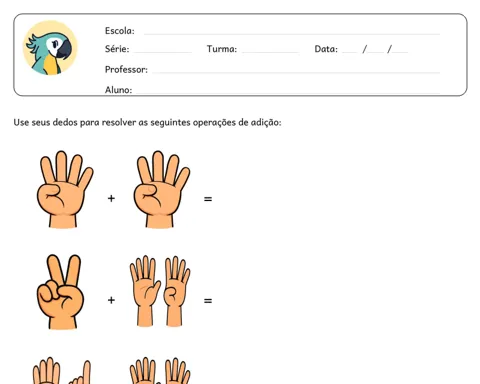480x384 pixels.
Task: Click the Escola input line
Action: coord(292,34)
